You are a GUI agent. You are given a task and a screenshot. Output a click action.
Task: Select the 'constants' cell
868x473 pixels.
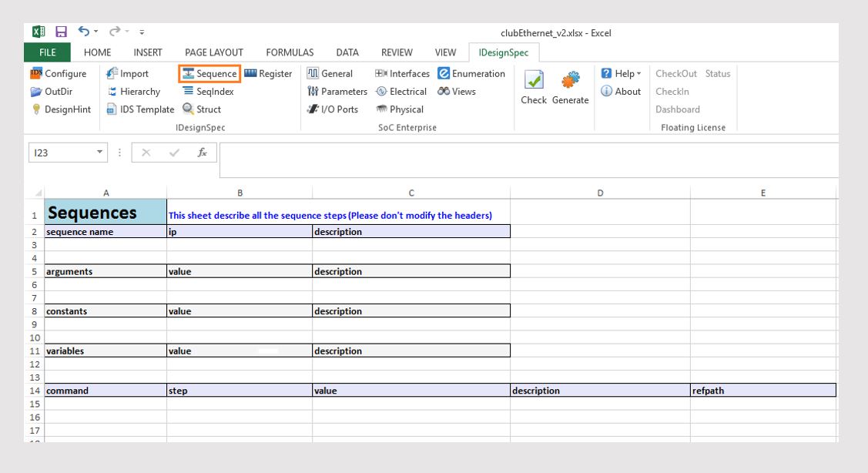click(106, 311)
